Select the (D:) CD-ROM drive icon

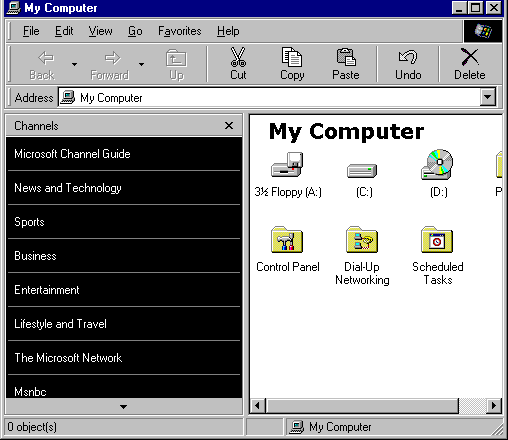[x=437, y=165]
